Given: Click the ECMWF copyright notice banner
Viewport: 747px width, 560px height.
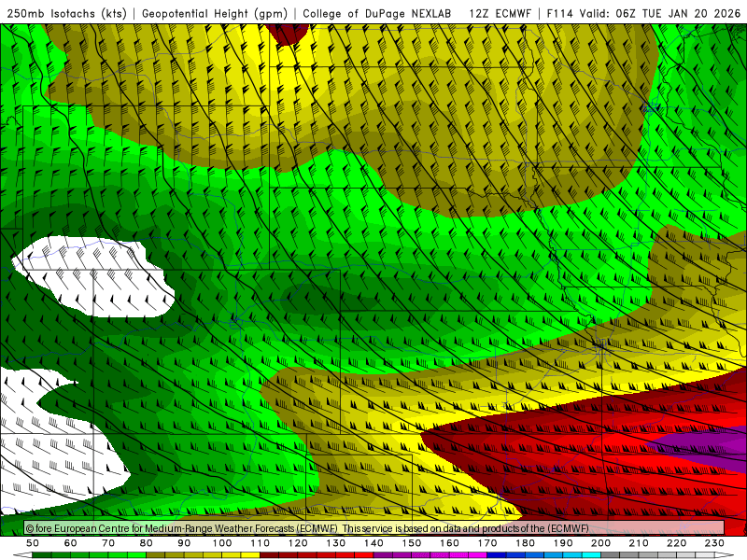Looking at the screenshot, I should pos(374,528).
